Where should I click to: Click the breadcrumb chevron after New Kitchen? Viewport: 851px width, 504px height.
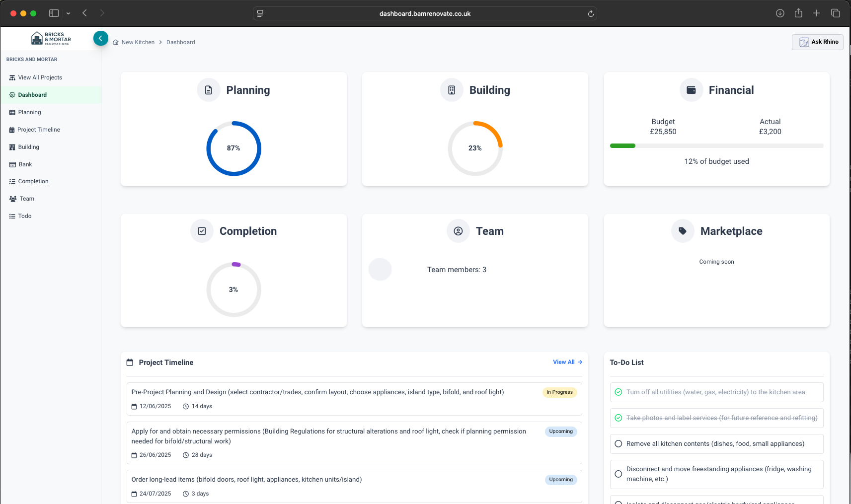coord(160,42)
